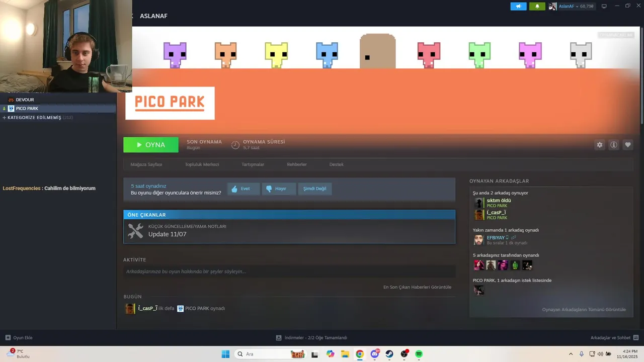Show game info circle icon
The image size is (644, 362).
[x=614, y=145]
